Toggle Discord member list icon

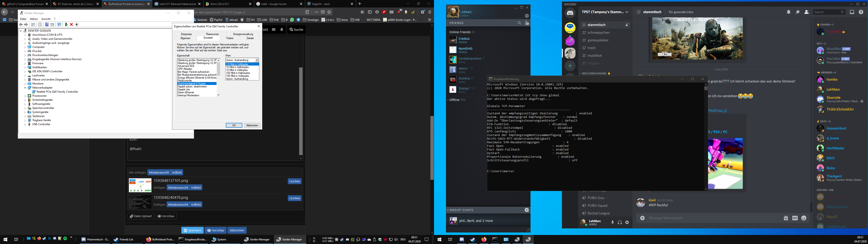(806, 12)
